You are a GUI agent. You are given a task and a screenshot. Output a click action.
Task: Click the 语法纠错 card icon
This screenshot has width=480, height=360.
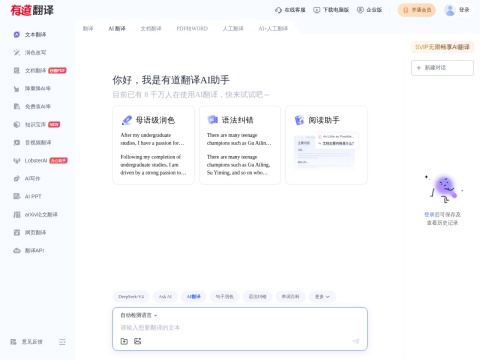pyautogui.click(x=213, y=120)
